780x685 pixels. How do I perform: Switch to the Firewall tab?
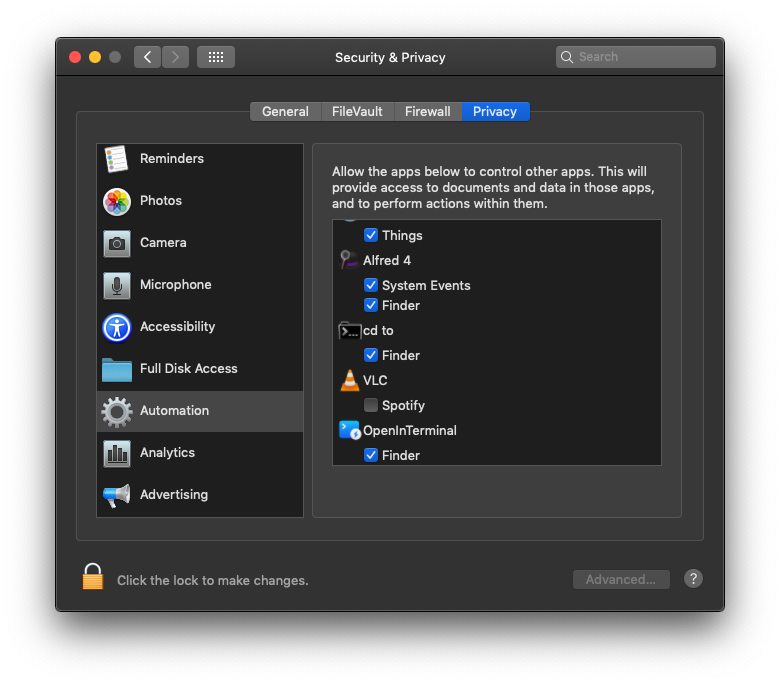tap(428, 111)
